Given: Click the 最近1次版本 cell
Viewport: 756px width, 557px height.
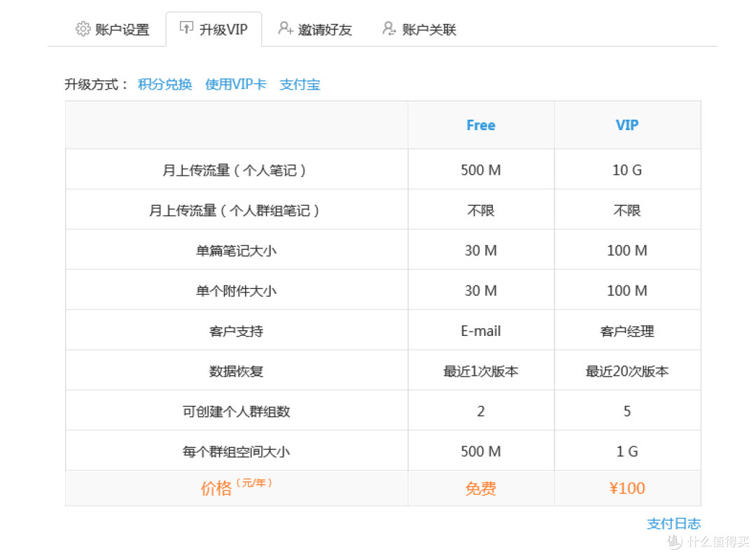Looking at the screenshot, I should pos(481,372).
